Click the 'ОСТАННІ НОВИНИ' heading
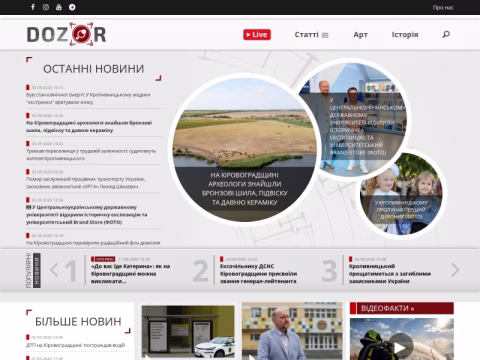The width and height of the screenshot is (480, 360). [94, 69]
